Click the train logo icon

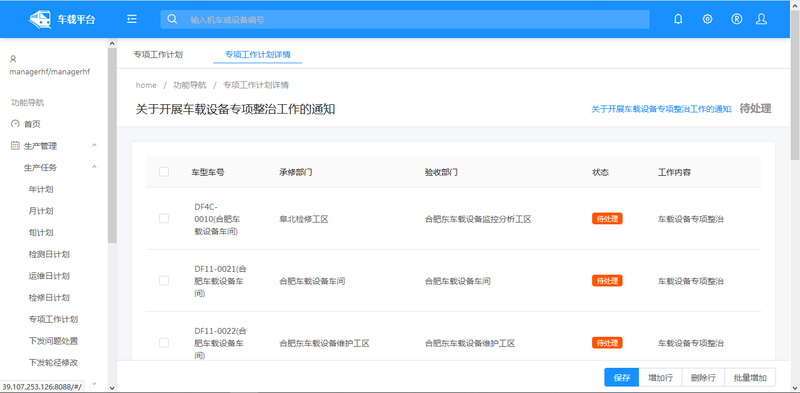pos(40,19)
